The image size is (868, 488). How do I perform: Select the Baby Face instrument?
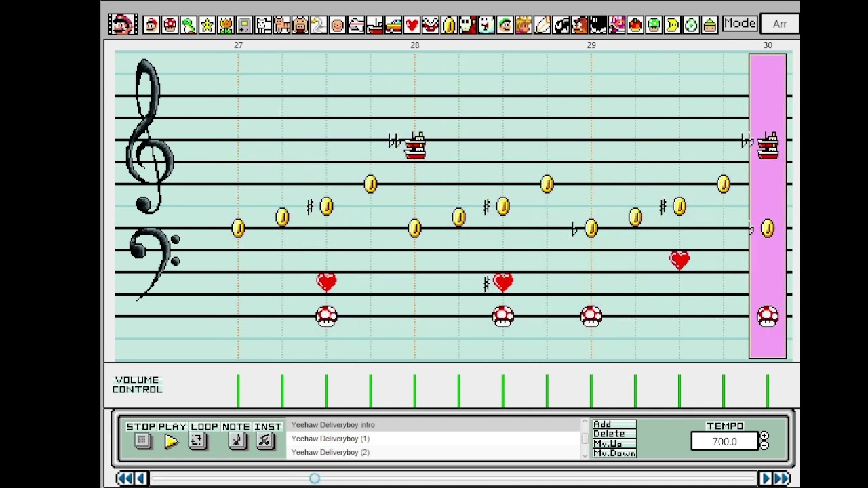click(338, 25)
